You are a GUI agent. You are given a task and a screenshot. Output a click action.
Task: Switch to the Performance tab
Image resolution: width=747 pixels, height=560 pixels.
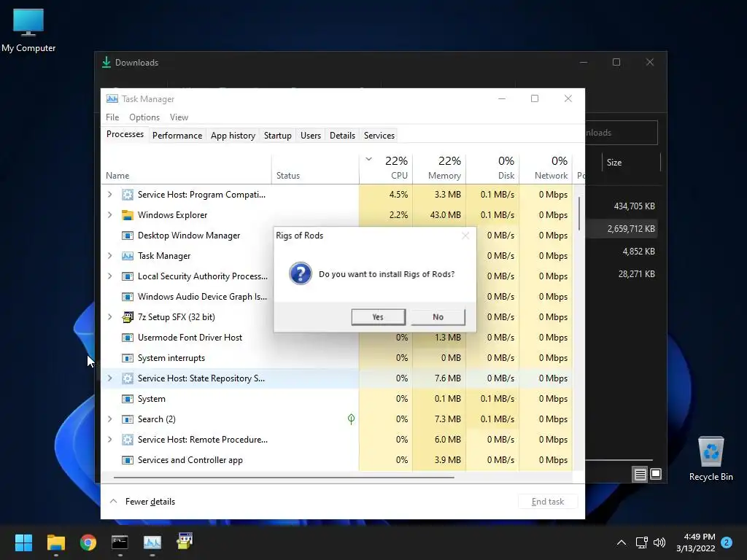click(177, 135)
